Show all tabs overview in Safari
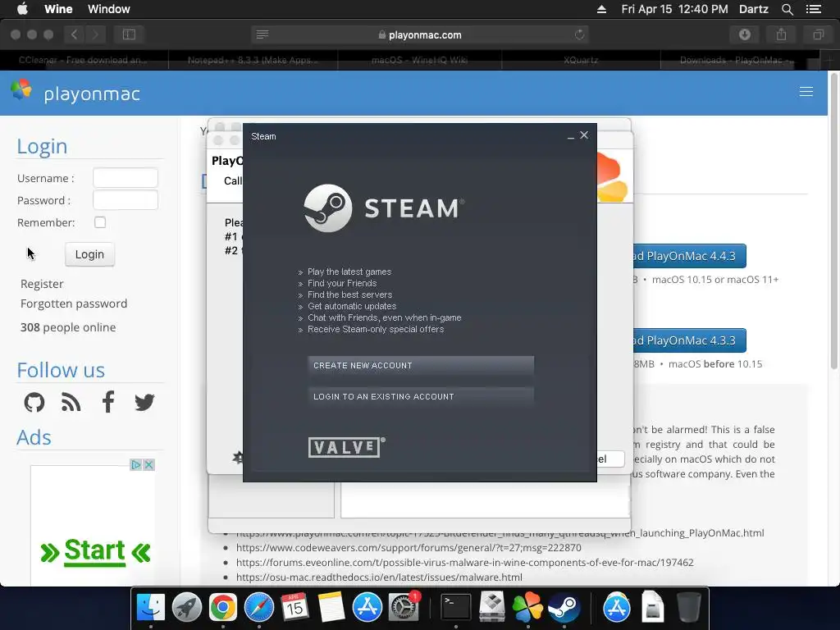The image size is (840, 630). [818, 34]
